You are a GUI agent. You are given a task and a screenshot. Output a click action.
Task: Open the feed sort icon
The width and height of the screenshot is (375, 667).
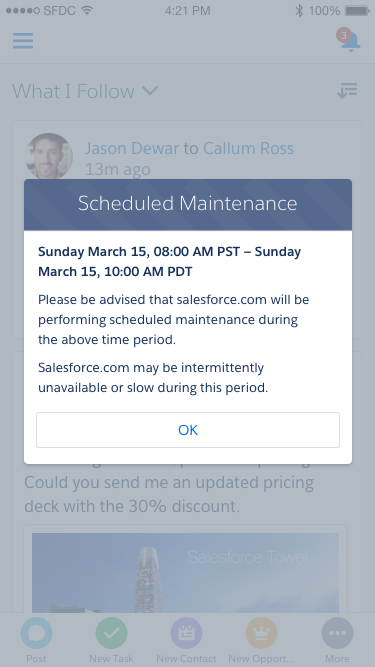347,90
